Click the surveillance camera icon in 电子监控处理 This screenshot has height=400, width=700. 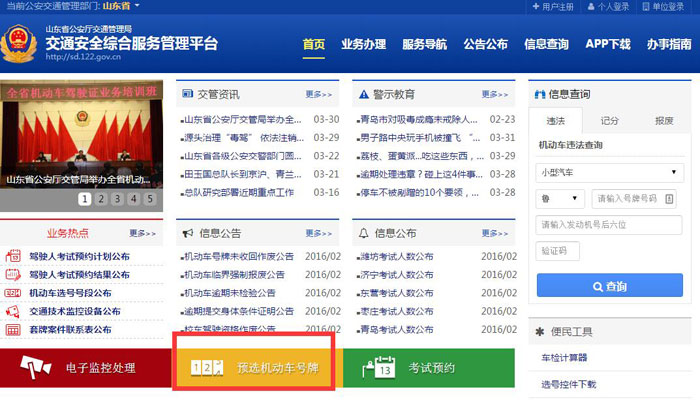(x=36, y=367)
